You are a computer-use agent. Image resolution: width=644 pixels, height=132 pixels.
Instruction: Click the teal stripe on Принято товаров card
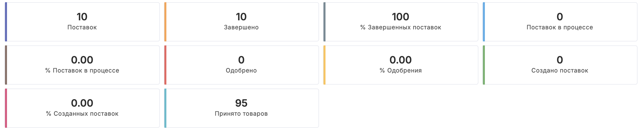click(165, 108)
